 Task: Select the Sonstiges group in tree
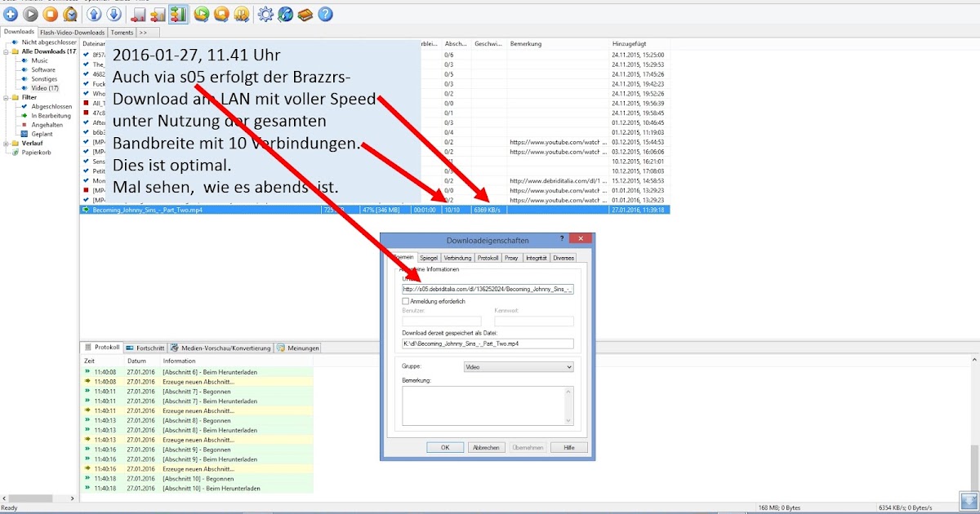click(x=44, y=78)
